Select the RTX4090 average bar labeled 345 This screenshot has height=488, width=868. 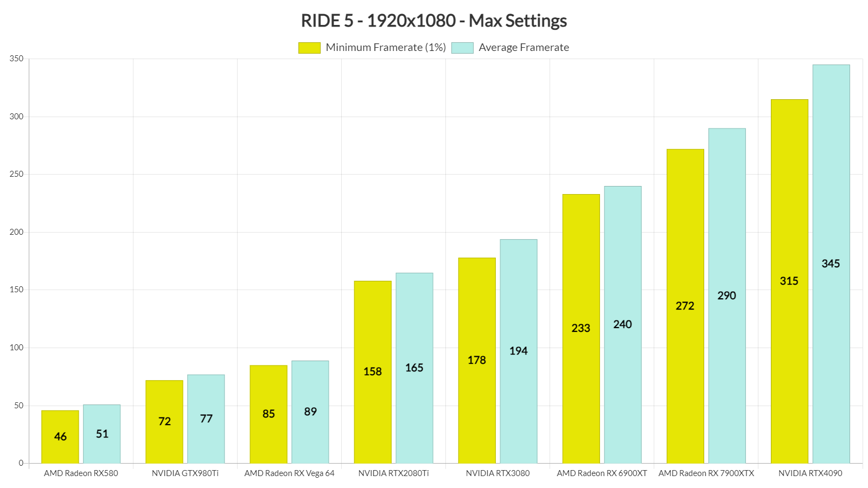tap(831, 264)
